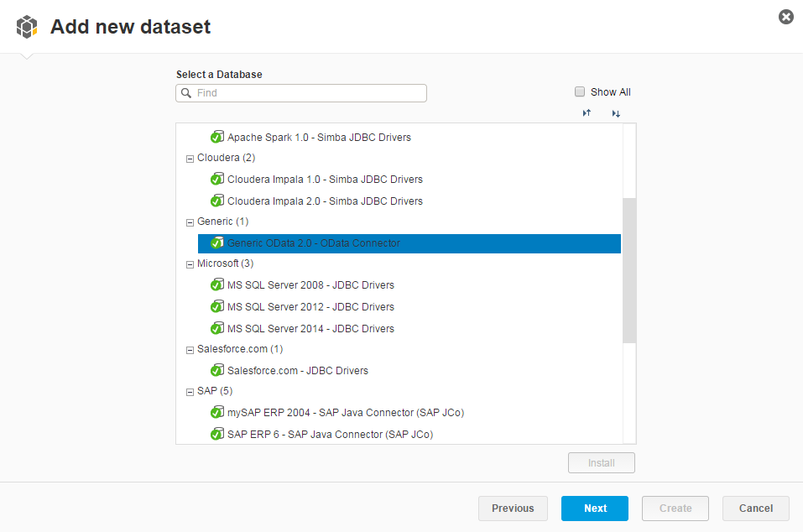Click the Salesforce.com (1) group label
This screenshot has height=532, width=803.
pyautogui.click(x=240, y=348)
